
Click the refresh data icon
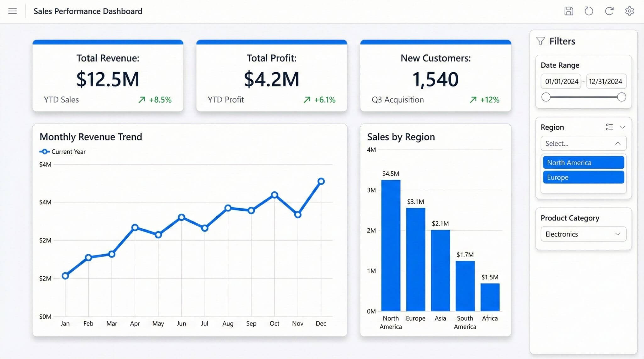609,11
